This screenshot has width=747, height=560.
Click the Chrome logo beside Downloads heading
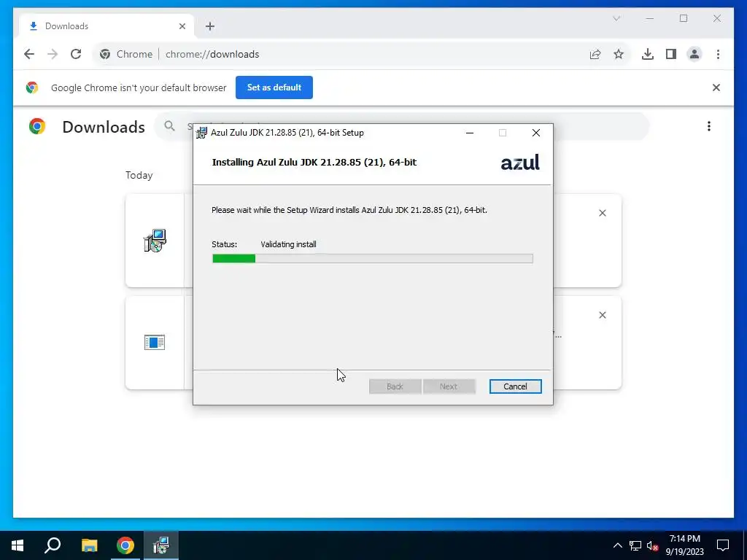click(x=37, y=126)
